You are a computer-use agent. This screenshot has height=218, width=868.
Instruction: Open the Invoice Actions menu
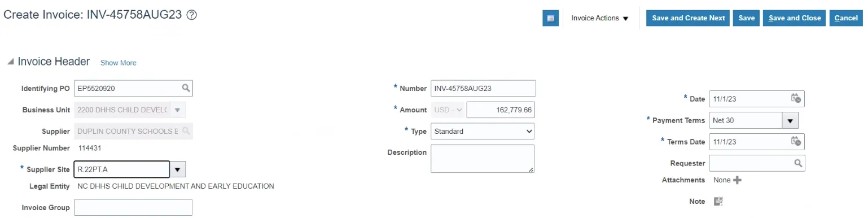click(x=600, y=18)
